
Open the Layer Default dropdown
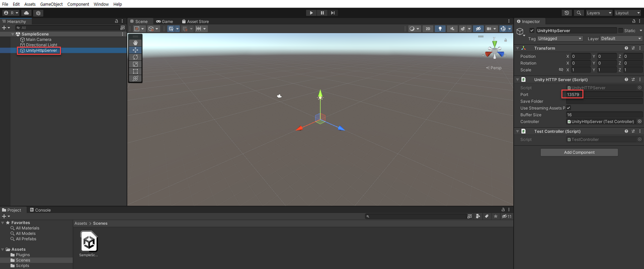click(x=621, y=38)
